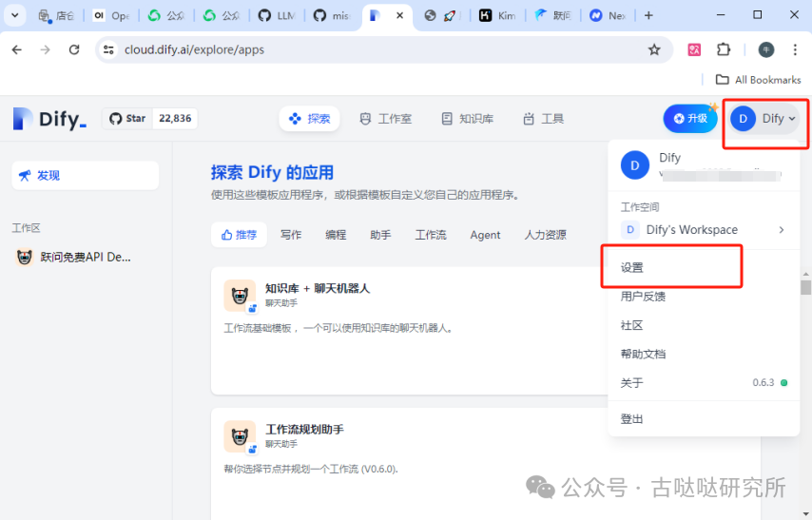Close the active Dify tab
812x520 pixels.
coord(399,15)
